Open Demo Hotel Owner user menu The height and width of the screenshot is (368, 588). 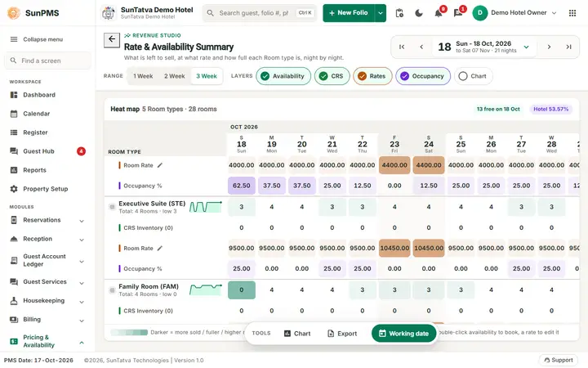514,13
